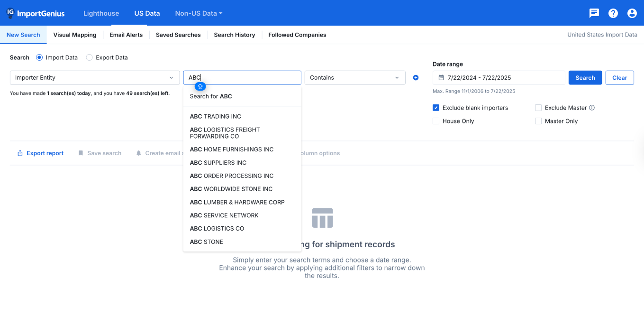The width and height of the screenshot is (644, 335).
Task: Click the calendar icon in the Date range field
Action: click(442, 77)
